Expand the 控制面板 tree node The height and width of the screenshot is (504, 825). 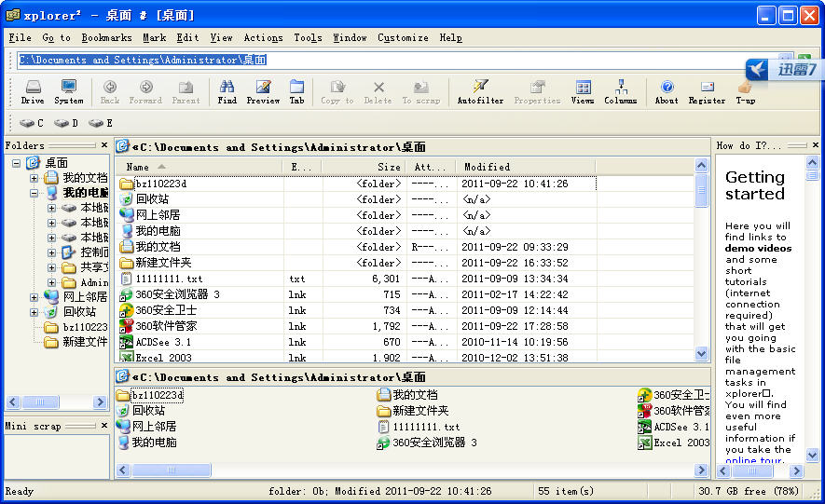pos(51,252)
